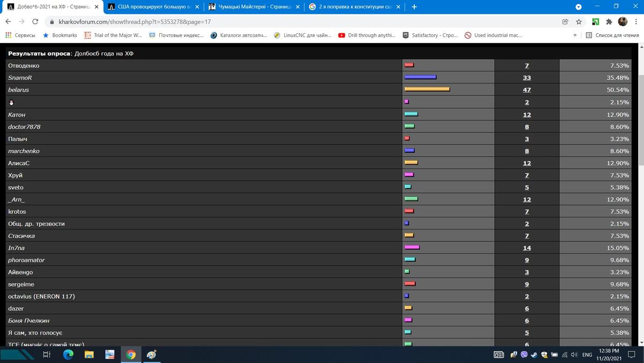Bookmark this page with the star icon
This screenshot has width=644, height=363.
[x=579, y=22]
